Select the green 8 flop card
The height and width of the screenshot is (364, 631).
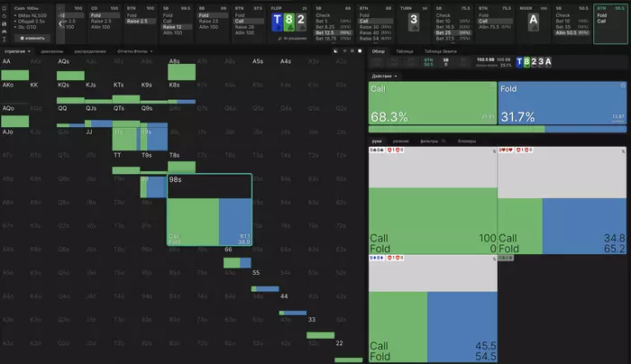[x=289, y=22]
